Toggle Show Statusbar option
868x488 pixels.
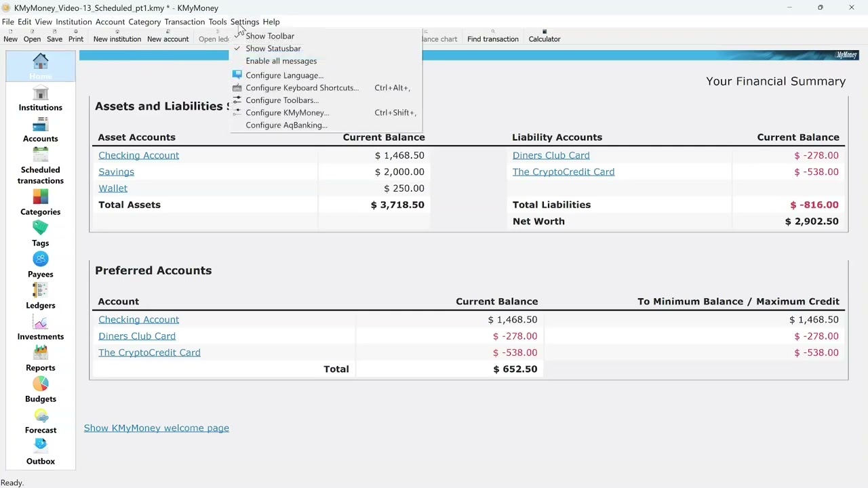(x=325, y=48)
